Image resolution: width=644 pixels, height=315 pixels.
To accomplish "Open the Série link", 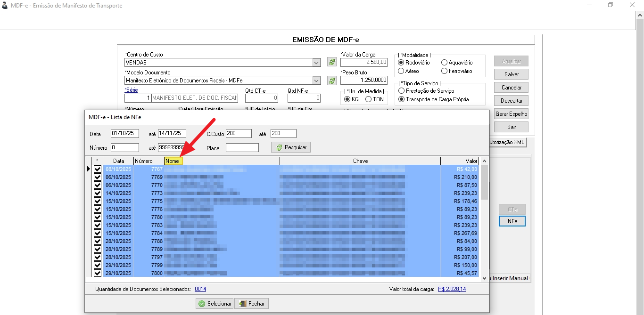I will click(x=131, y=90).
